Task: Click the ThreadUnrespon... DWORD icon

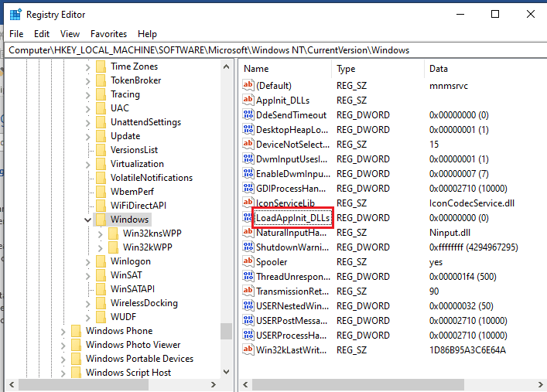Action: click(248, 276)
